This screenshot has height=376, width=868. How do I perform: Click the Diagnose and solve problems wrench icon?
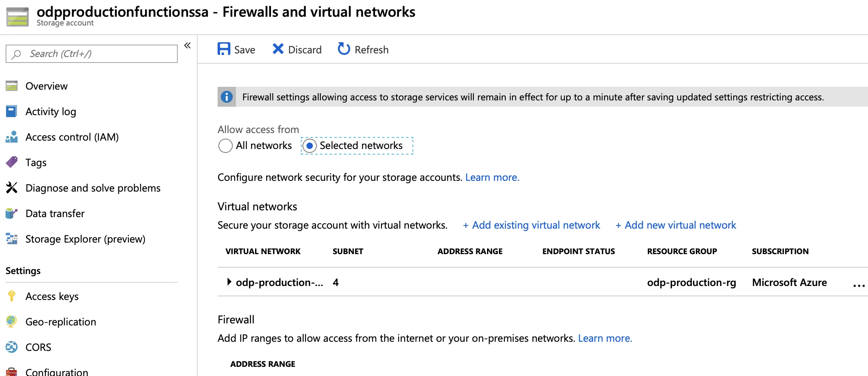(x=12, y=188)
